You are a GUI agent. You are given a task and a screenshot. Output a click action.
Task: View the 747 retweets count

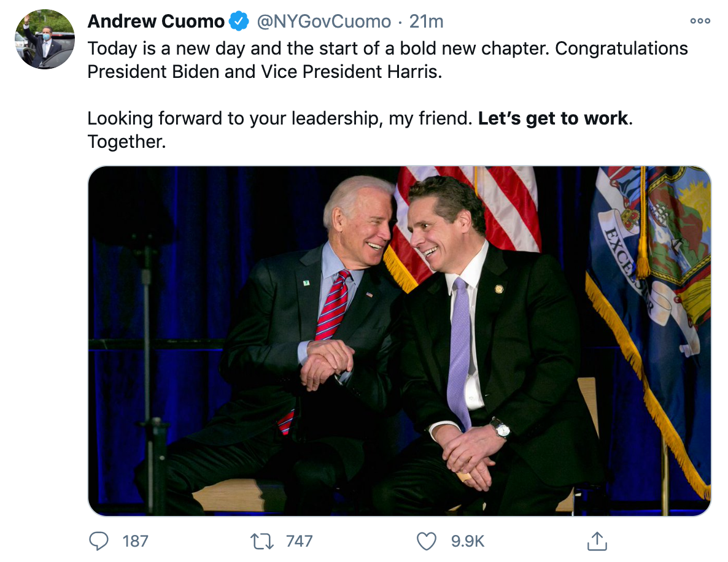click(299, 541)
